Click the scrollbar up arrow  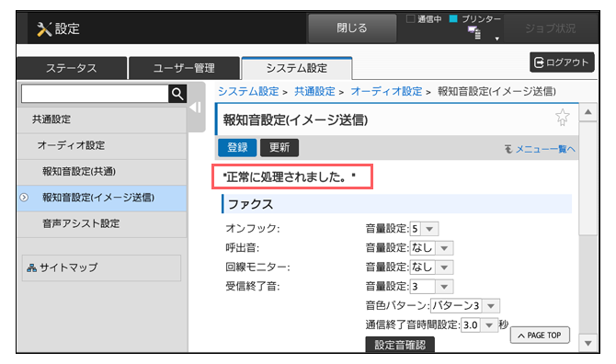pos(588,112)
